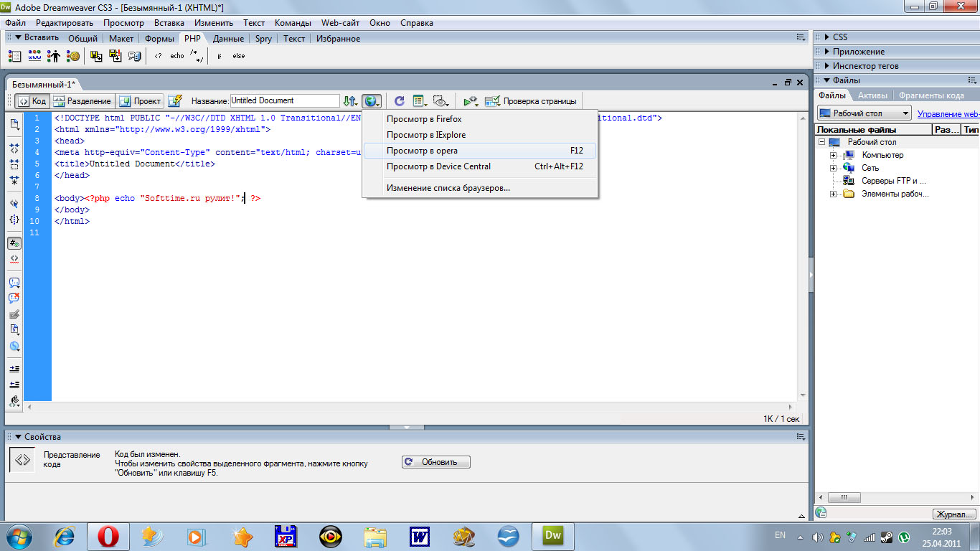Wrap tag icon in coding toolbar

pyautogui.click(x=14, y=314)
